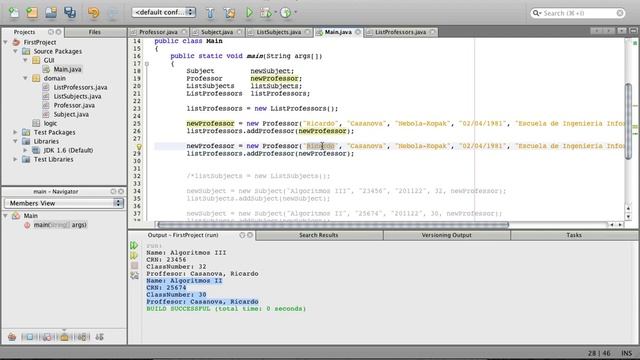Click the Output settings wrench icon
This screenshot has width=640, height=360.
click(x=134, y=276)
